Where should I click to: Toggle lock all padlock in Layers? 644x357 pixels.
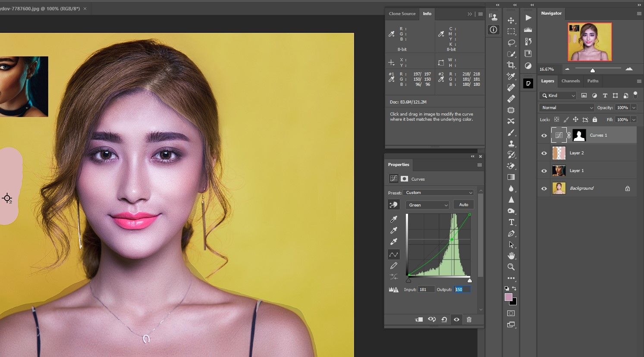[x=595, y=119]
